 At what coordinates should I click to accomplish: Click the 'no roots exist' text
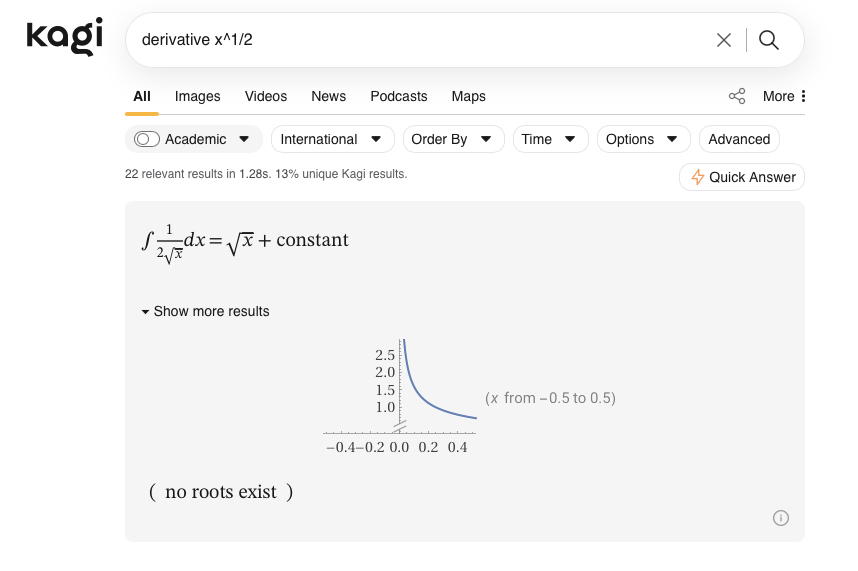[x=221, y=492]
